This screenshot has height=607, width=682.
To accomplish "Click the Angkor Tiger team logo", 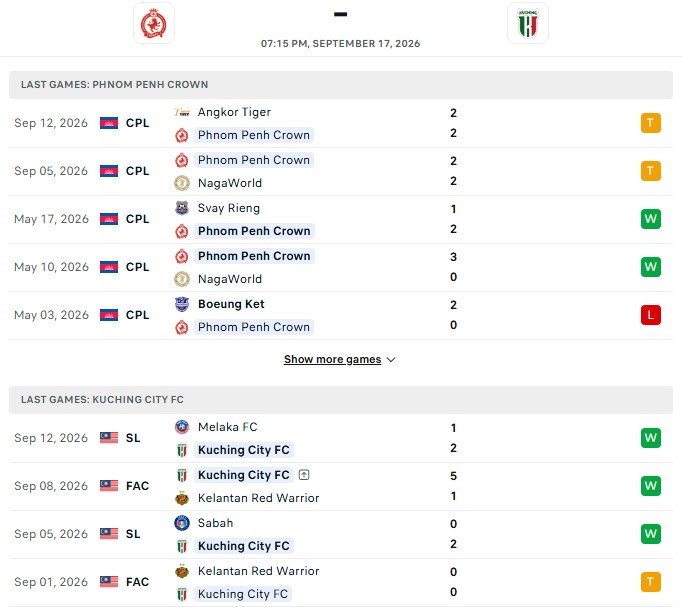I will (182, 112).
